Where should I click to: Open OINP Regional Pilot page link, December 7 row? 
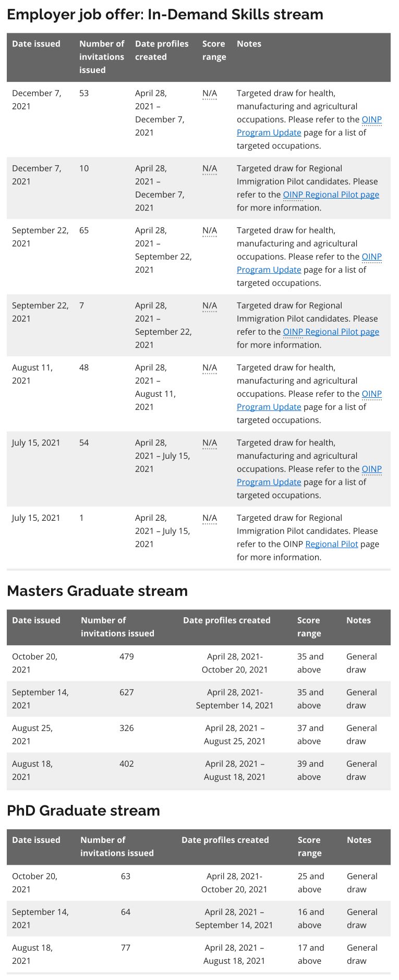[x=331, y=194]
